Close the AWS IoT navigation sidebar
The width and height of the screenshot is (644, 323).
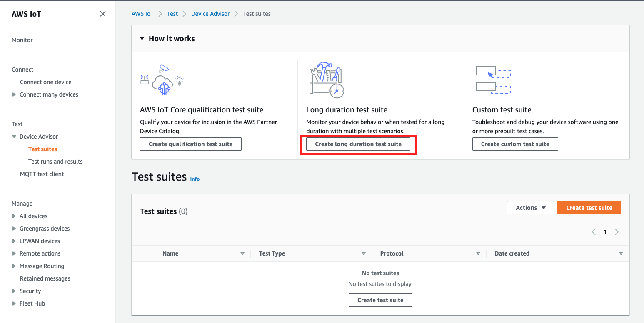(102, 13)
